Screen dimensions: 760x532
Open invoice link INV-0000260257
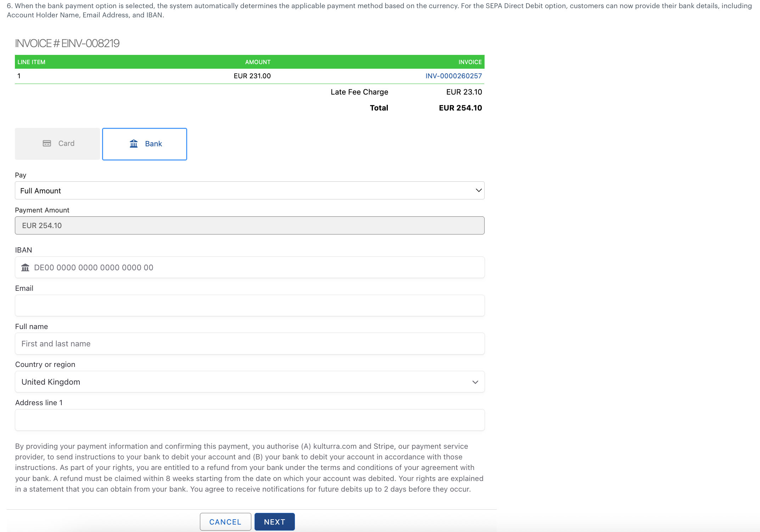click(x=453, y=76)
